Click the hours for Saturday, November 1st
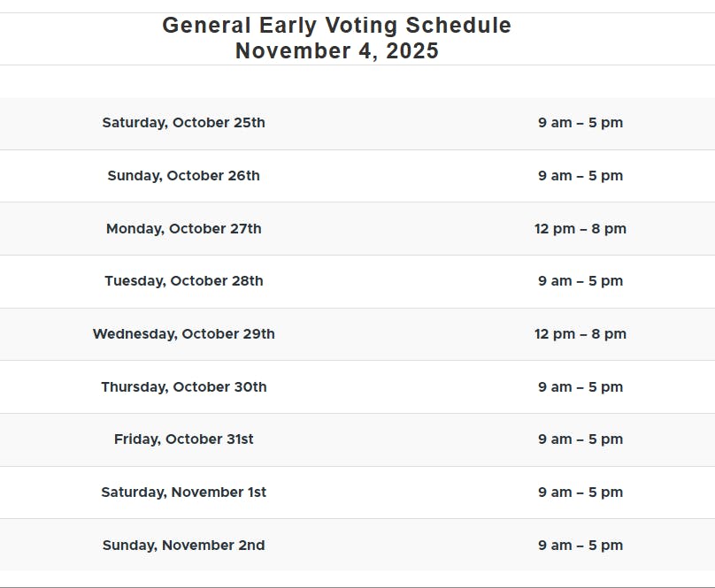This screenshot has width=715, height=588. pos(580,493)
